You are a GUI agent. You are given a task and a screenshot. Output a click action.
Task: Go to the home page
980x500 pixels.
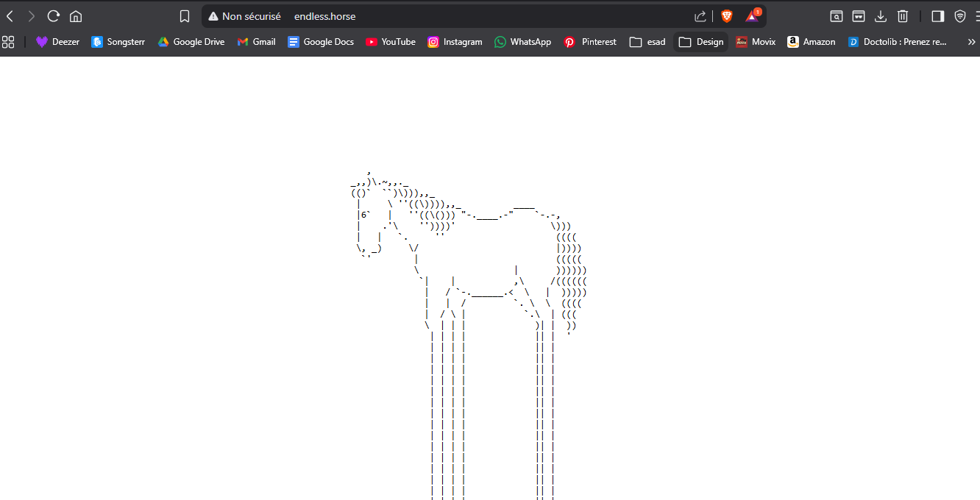click(76, 16)
